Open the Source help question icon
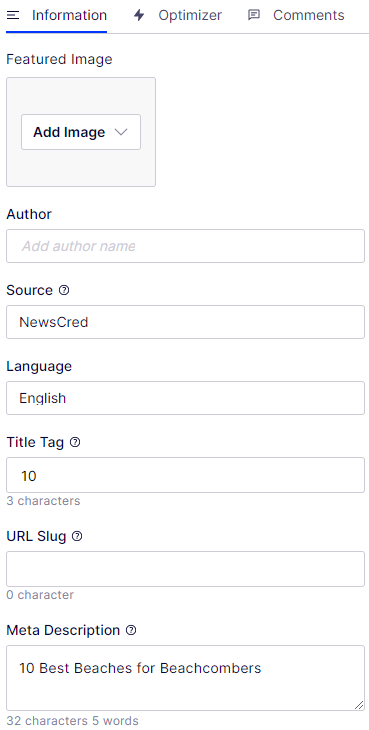This screenshot has height=730, width=369. (64, 291)
